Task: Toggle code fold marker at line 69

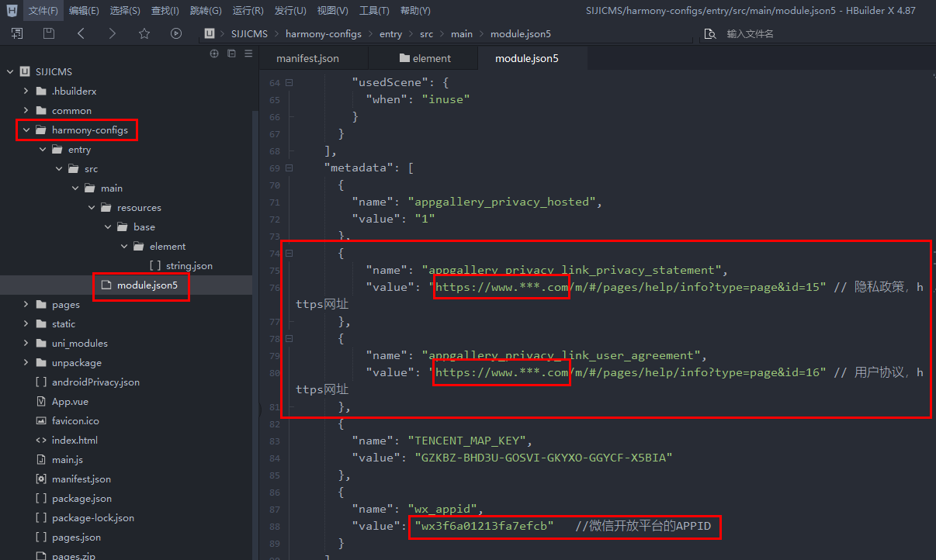Action: tap(289, 168)
